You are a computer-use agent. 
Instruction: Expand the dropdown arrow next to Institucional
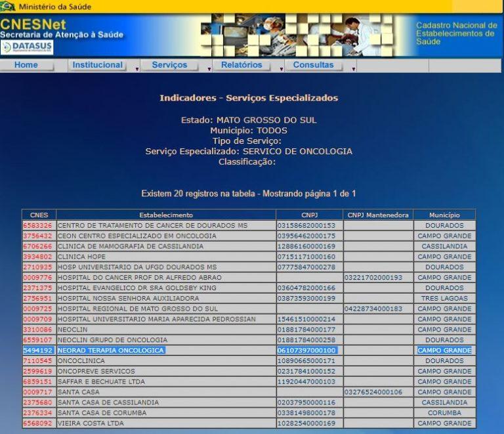[x=137, y=68]
